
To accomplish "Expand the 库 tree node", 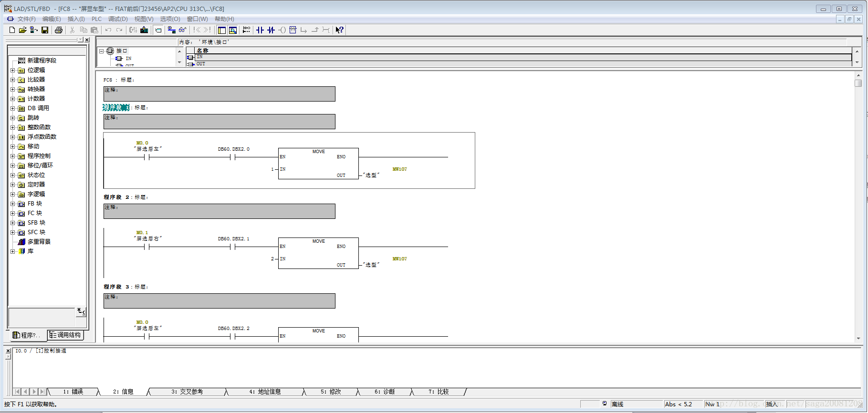I will (12, 251).
